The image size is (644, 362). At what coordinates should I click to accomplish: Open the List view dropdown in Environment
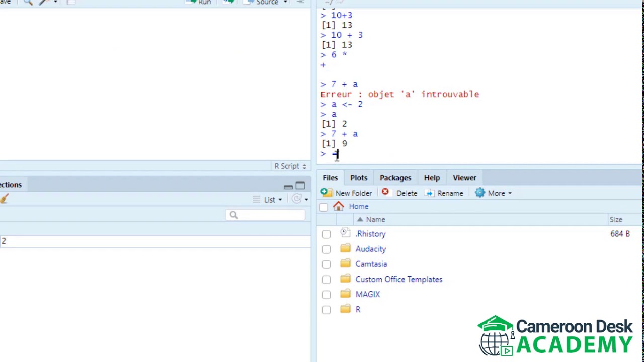point(267,200)
